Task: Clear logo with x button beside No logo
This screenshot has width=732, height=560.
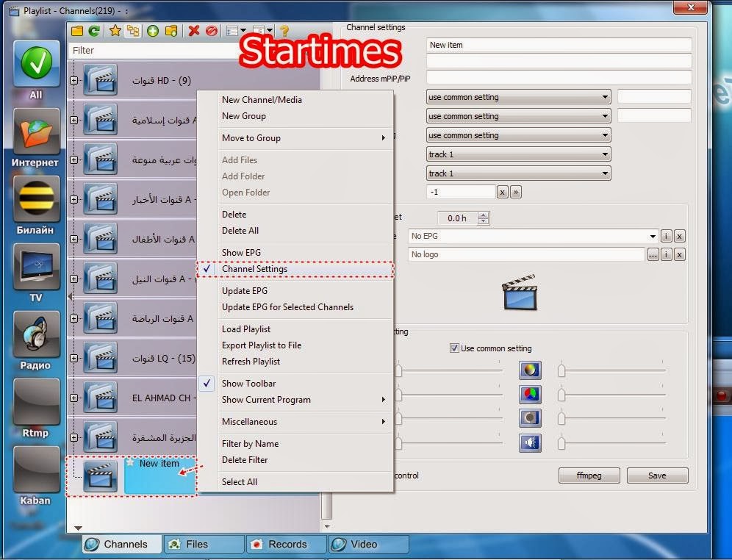Action: (680, 254)
